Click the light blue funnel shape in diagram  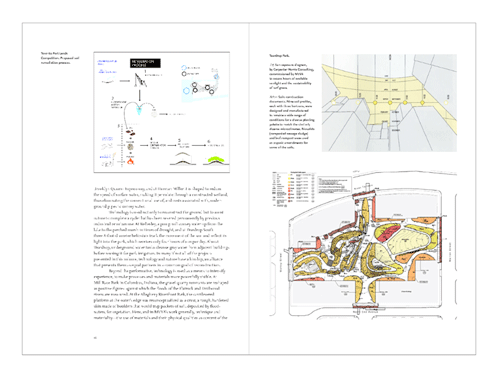click(x=139, y=110)
